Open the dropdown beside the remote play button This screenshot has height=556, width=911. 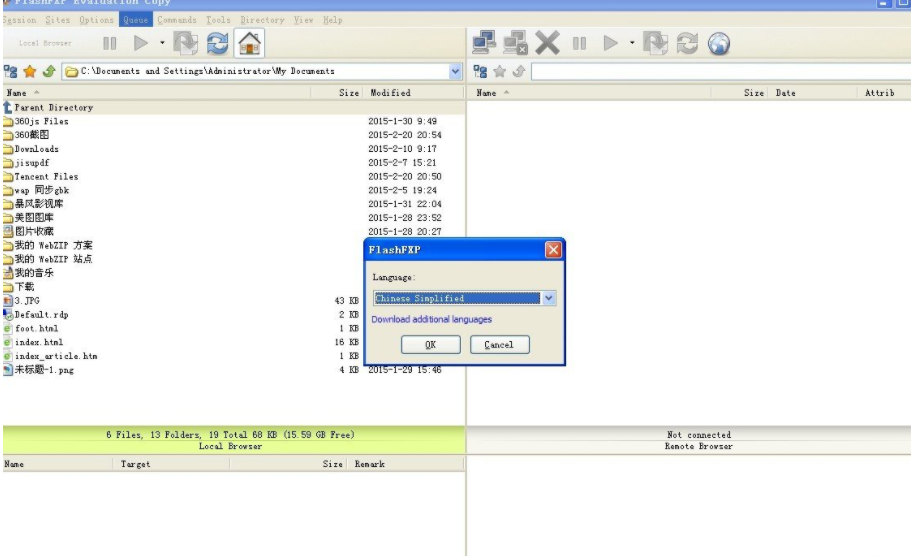[x=632, y=43]
